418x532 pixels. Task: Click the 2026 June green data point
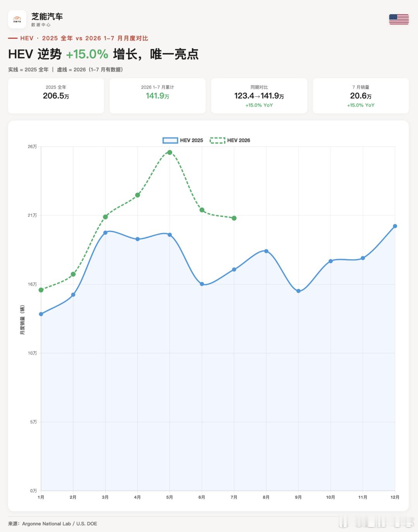[202, 210]
